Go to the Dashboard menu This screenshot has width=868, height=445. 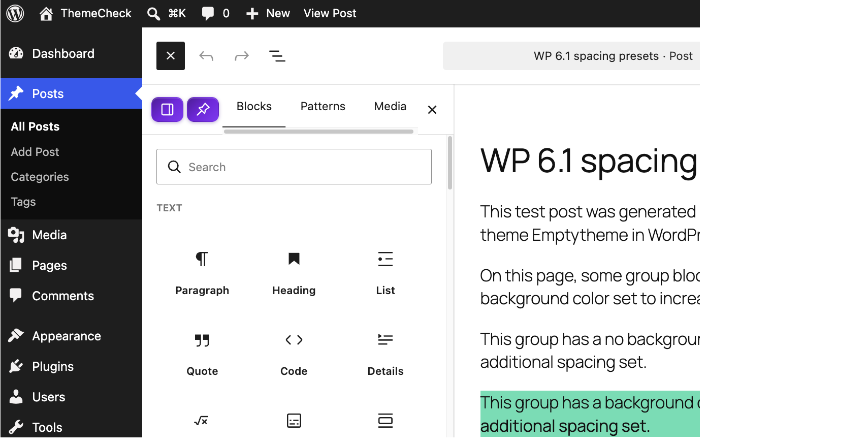tap(71, 53)
